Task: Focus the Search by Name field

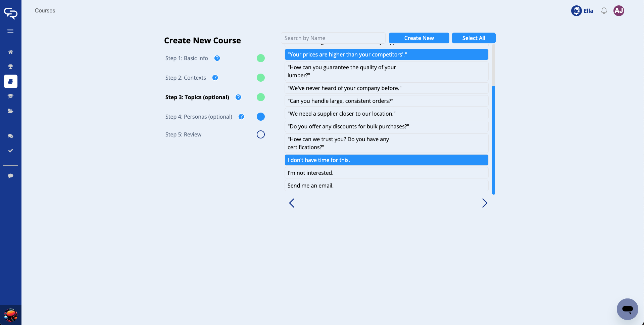Action: coord(333,38)
